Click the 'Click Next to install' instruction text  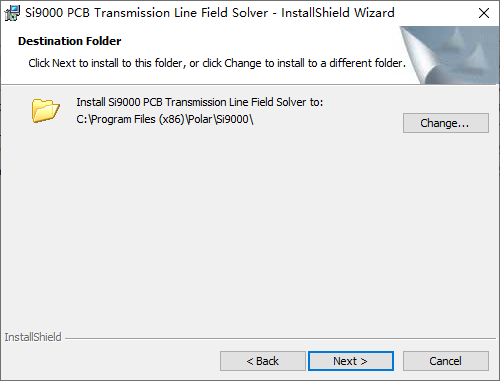click(217, 63)
